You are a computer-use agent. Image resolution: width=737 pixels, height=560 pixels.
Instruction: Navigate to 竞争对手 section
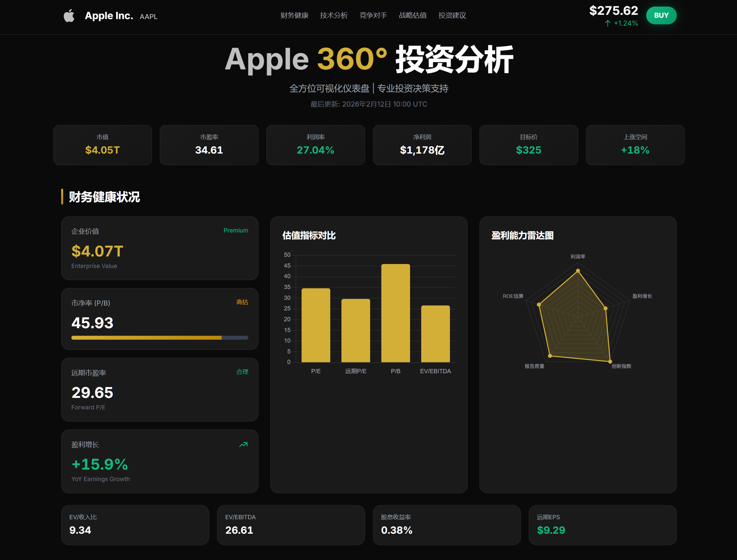(373, 15)
